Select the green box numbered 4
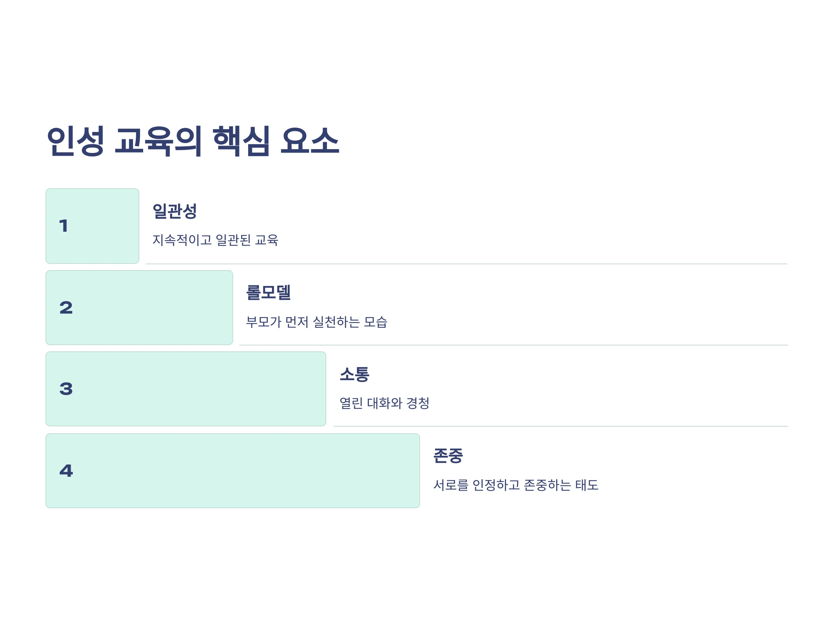 pos(232,471)
